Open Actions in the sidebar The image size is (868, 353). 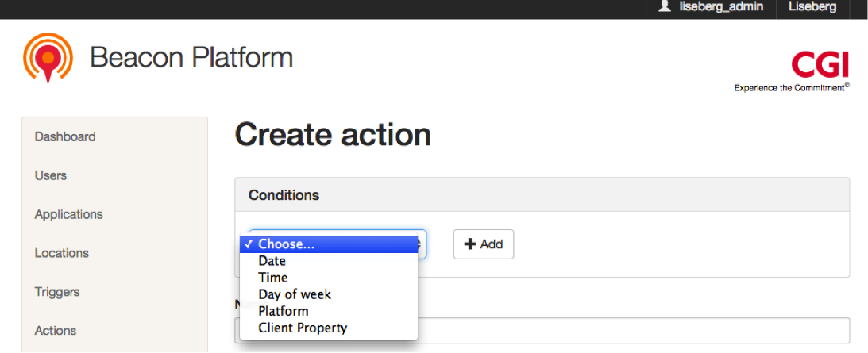[x=56, y=330]
